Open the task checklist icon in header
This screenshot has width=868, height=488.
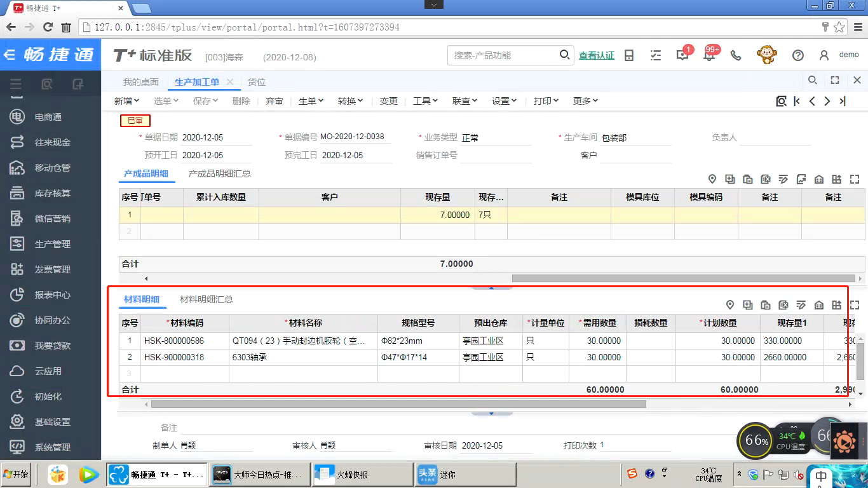(x=656, y=55)
